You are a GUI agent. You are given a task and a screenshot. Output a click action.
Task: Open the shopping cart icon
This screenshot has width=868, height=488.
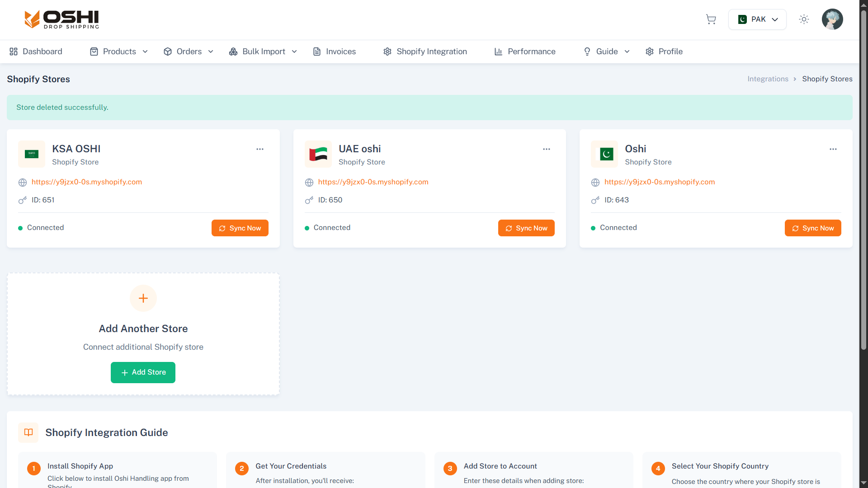pyautogui.click(x=711, y=19)
